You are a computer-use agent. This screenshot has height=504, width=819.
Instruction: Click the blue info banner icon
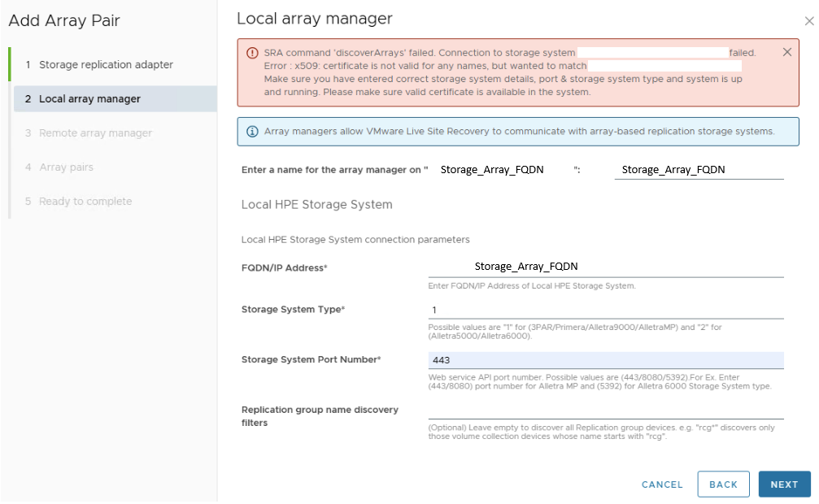click(x=252, y=131)
